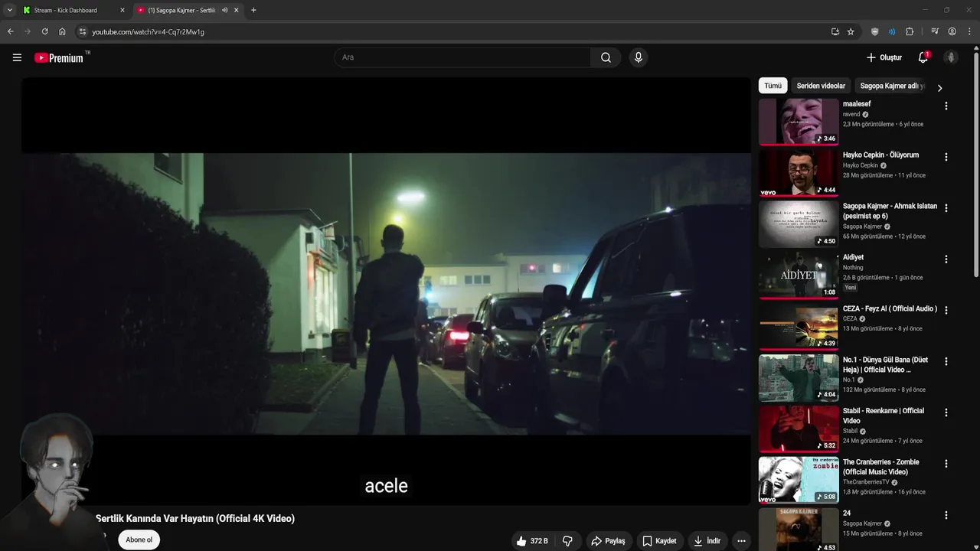The image size is (980, 551).
Task: Reload the current page
Action: click(x=44, y=31)
